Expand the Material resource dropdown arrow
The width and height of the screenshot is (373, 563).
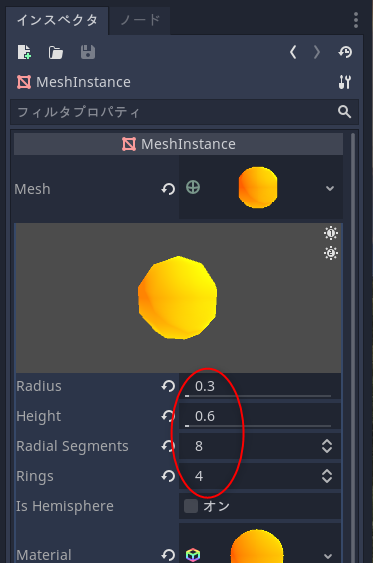328,556
